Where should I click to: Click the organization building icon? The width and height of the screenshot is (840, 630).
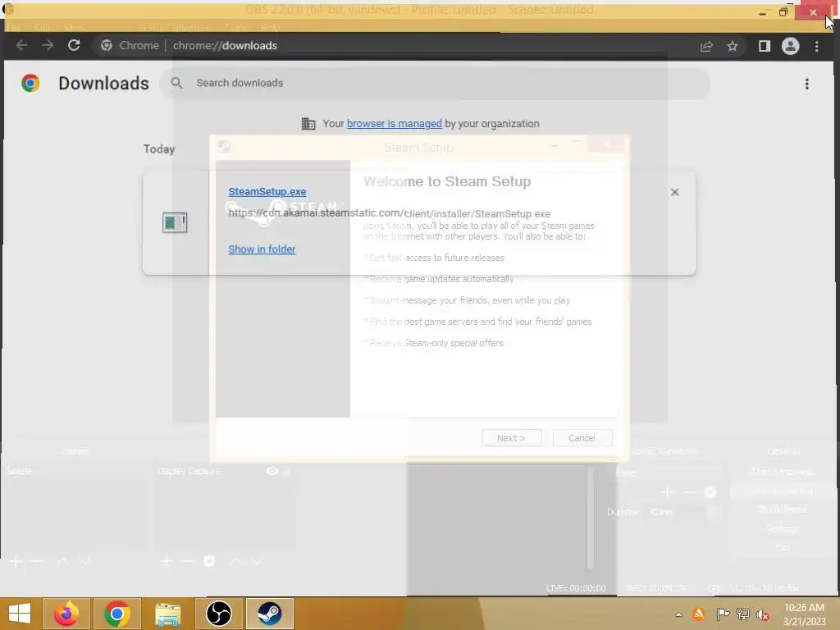tap(308, 124)
